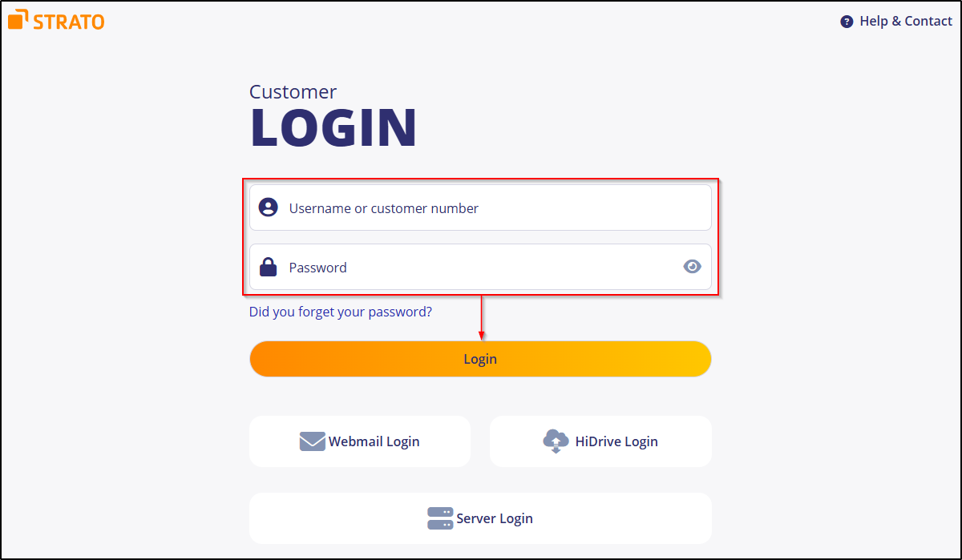This screenshot has width=962, height=560.
Task: Click the user avatar icon in username field
Action: click(268, 207)
